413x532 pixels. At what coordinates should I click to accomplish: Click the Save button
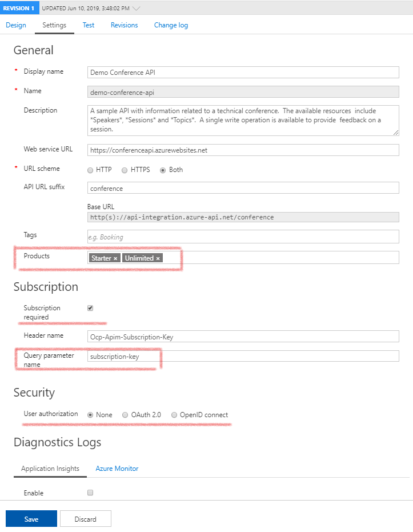tap(31, 519)
